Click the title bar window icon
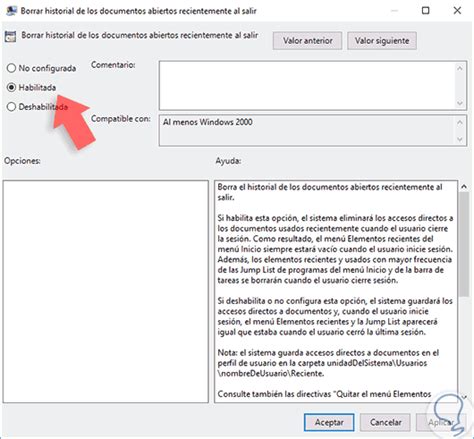This screenshot has height=439, width=474. pos(12,11)
